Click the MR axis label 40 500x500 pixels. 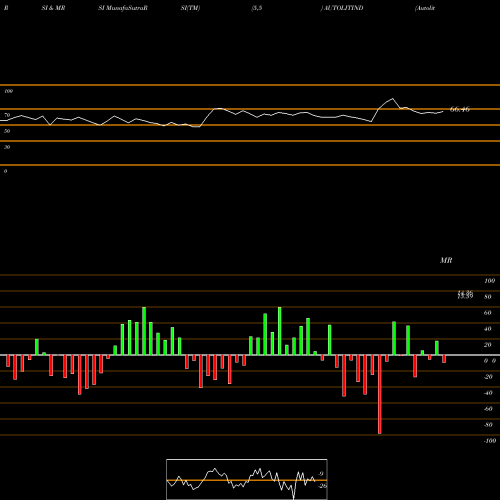[x=488, y=329]
